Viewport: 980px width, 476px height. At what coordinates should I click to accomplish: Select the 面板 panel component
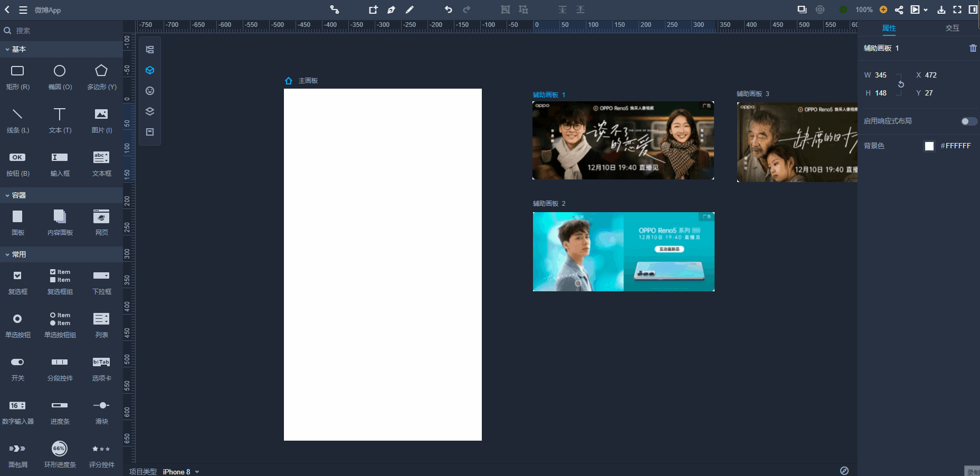18,223
